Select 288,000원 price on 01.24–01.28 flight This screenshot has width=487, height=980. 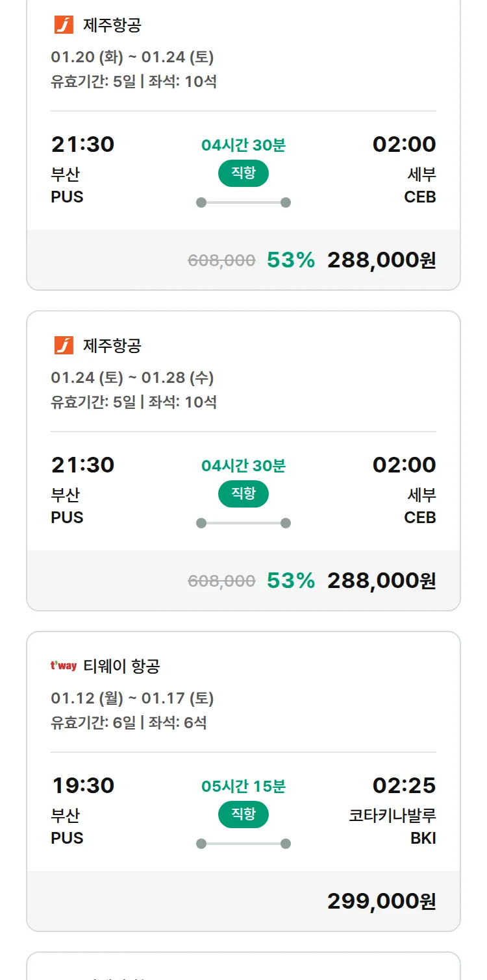coord(381,581)
